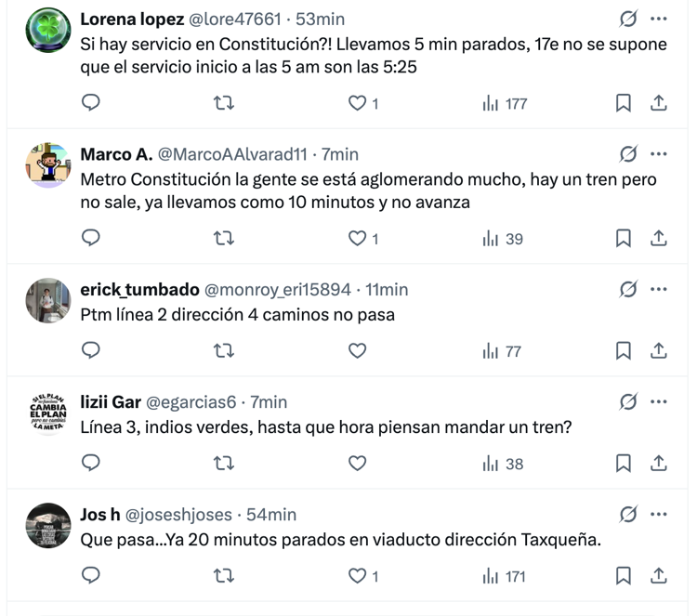The width and height of the screenshot is (697, 616).
Task: Reply to Lorena lopez's tweet
Action: tap(91, 103)
